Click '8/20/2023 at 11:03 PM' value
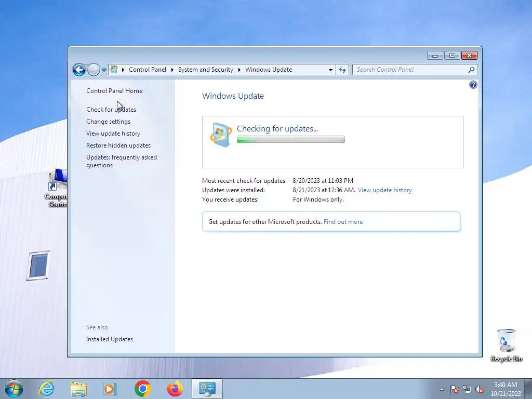Viewport: 532px width, 399px height. pyautogui.click(x=323, y=180)
